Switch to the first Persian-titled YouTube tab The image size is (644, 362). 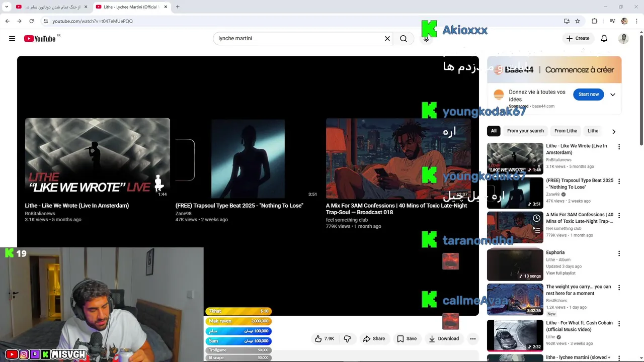pos(51,7)
